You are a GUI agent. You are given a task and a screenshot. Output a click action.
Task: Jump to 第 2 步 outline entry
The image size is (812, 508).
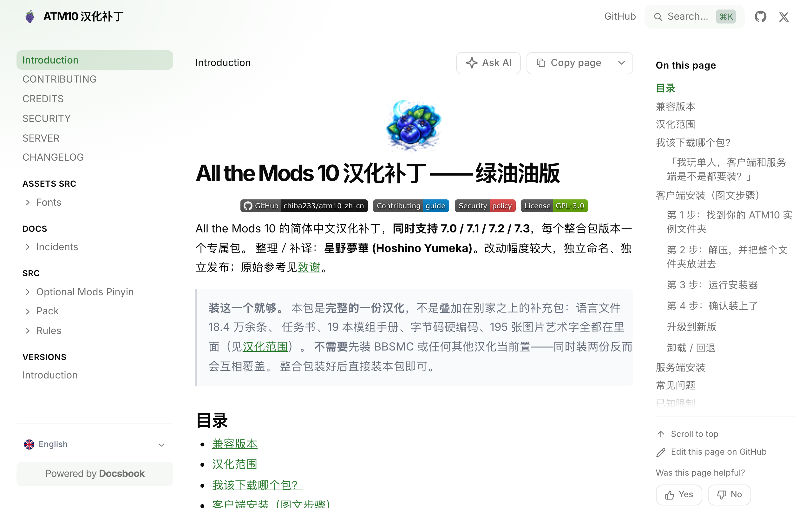727,257
